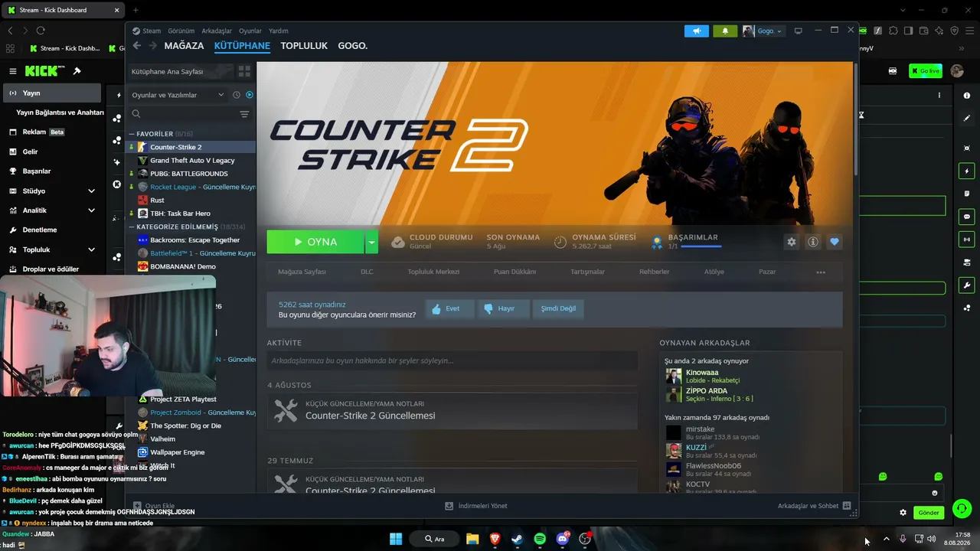980x551 pixels.
Task: Dismiss recommendation with Şimdi Değil
Action: coord(557,308)
